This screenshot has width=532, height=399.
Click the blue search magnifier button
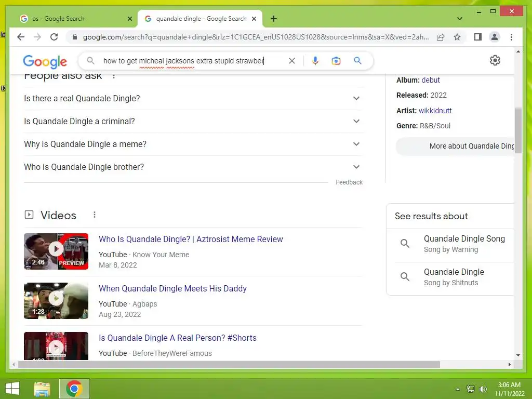tap(357, 61)
